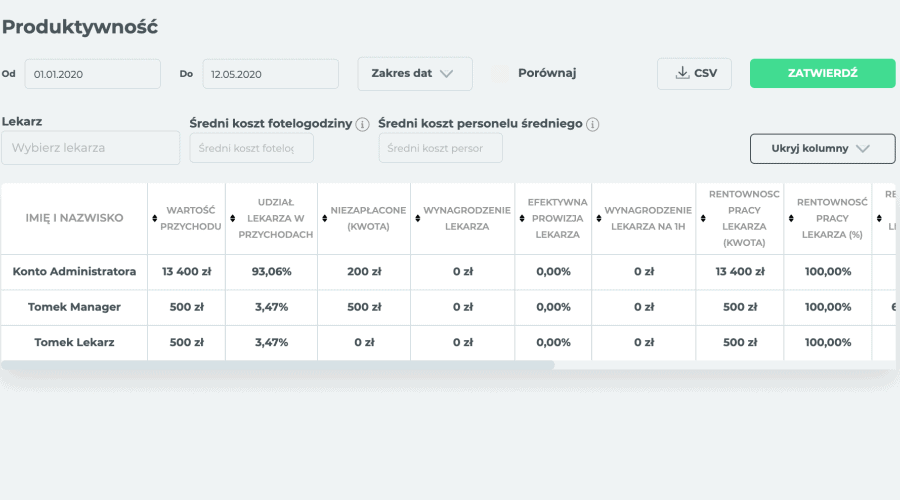This screenshot has width=900, height=500.
Task: Toggle the Porównaj comparison switch
Action: pyautogui.click(x=500, y=73)
